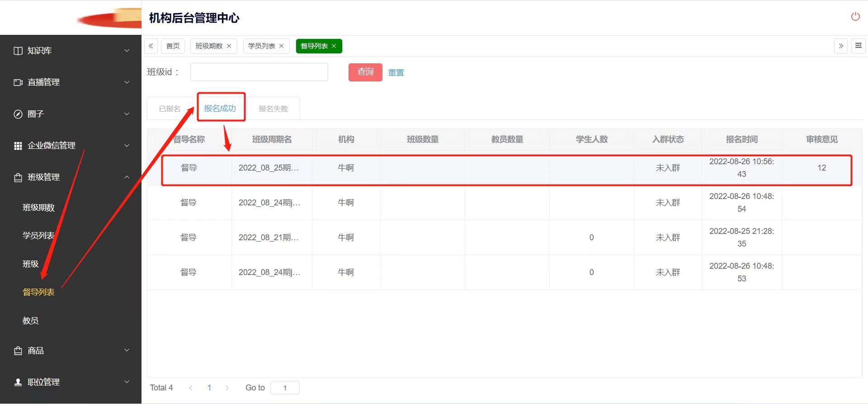Close the 督导列表 tab
The image size is (868, 404).
coord(334,46)
